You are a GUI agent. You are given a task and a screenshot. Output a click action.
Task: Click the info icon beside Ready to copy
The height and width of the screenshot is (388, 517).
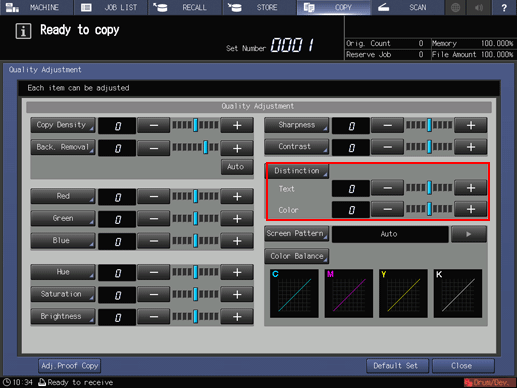[x=23, y=31]
